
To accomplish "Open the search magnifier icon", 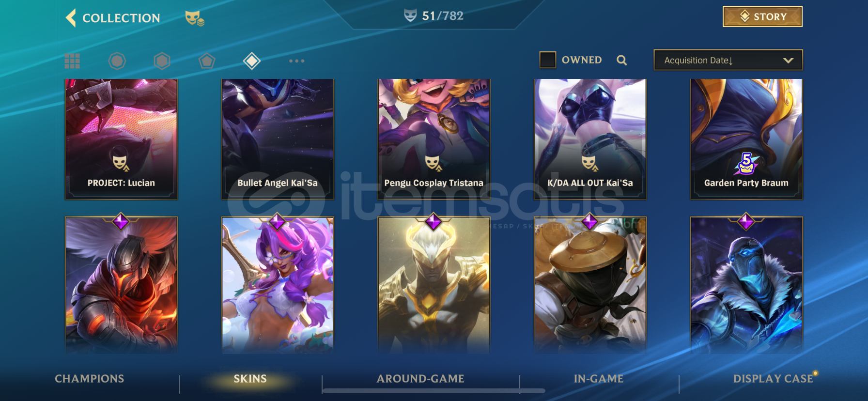I will (622, 60).
